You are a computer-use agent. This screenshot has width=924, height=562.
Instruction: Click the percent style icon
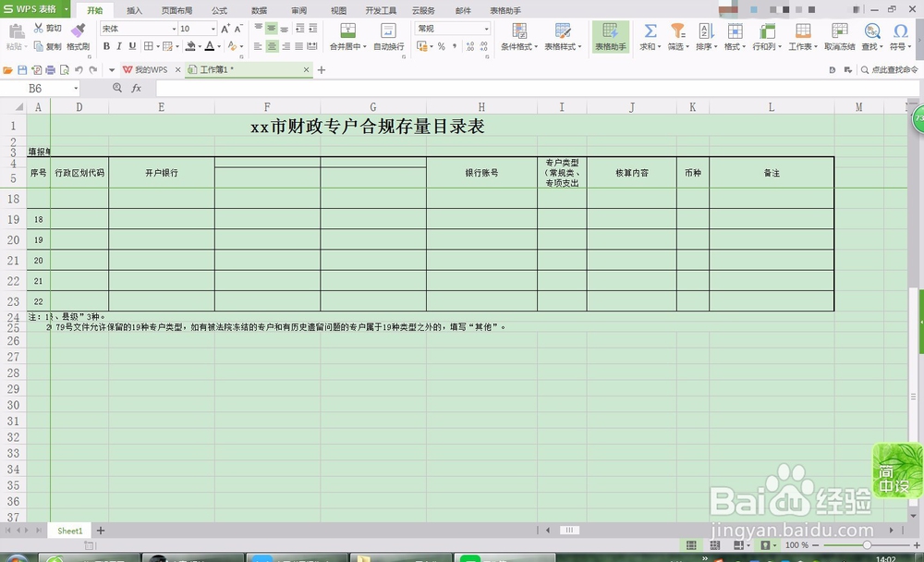pos(441,46)
